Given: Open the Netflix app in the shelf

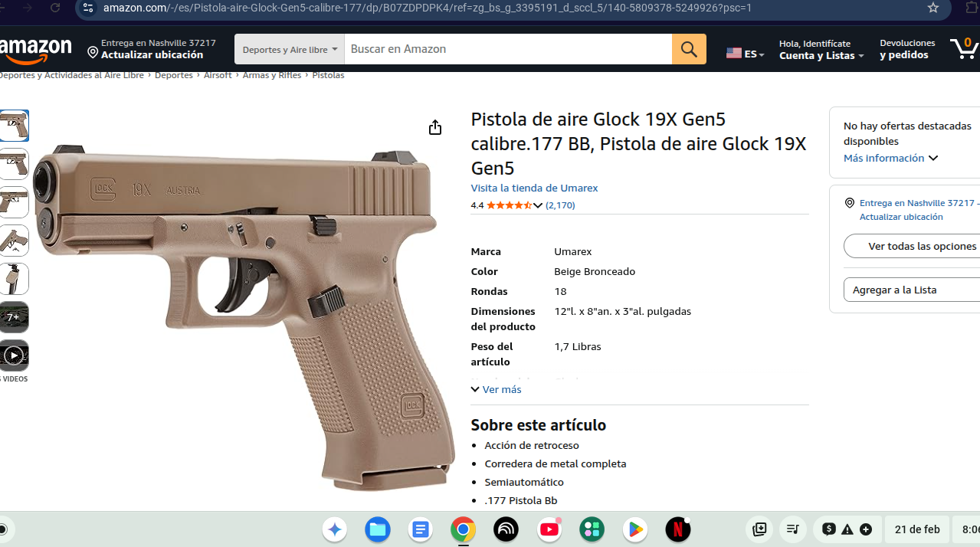Looking at the screenshot, I should pos(677,529).
